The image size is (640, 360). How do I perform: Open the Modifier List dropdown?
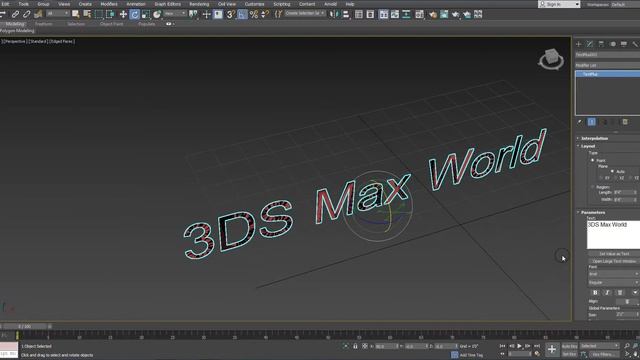[607, 65]
